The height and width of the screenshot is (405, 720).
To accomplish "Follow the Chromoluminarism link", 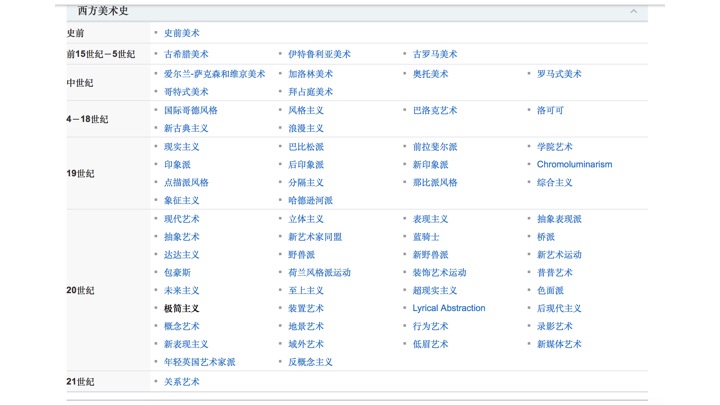I will (x=574, y=164).
